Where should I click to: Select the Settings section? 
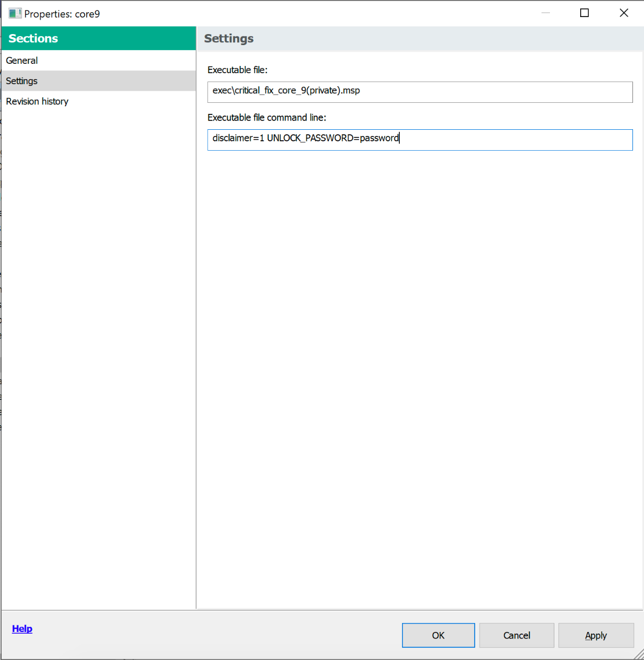click(98, 81)
